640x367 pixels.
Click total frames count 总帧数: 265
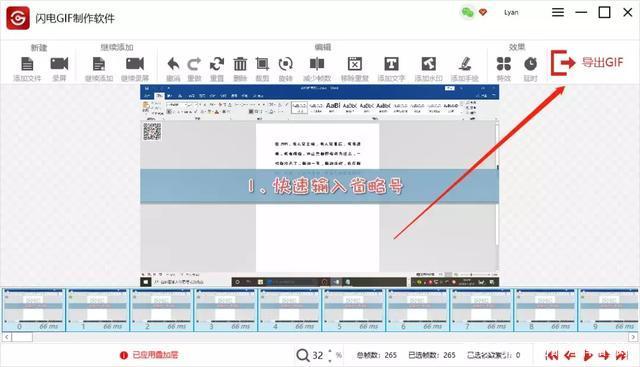[x=377, y=355]
